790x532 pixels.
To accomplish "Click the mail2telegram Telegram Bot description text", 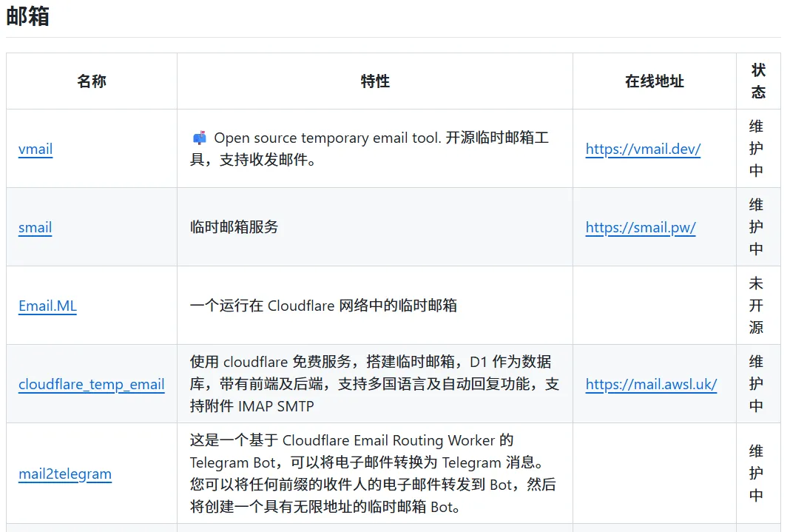I will (x=373, y=474).
